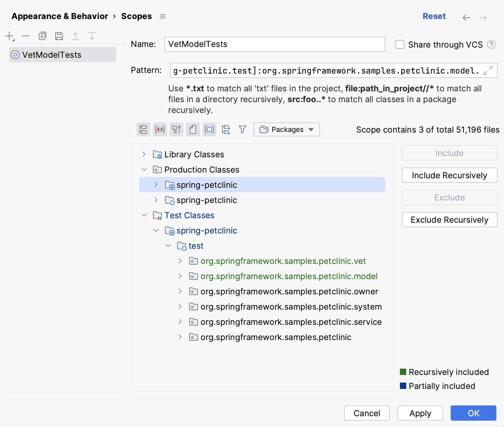The image size is (504, 427).
Task: Click the Reset link
Action: tap(434, 16)
